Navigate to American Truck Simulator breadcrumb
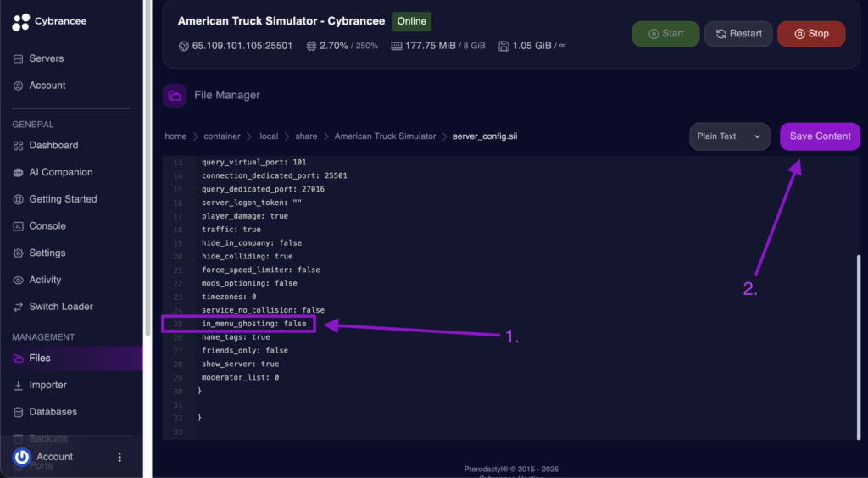Image resolution: width=868 pixels, height=478 pixels. (x=386, y=136)
